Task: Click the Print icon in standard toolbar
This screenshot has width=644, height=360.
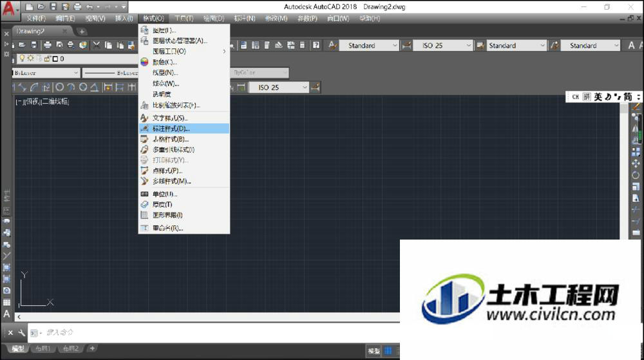Action: pos(48,45)
